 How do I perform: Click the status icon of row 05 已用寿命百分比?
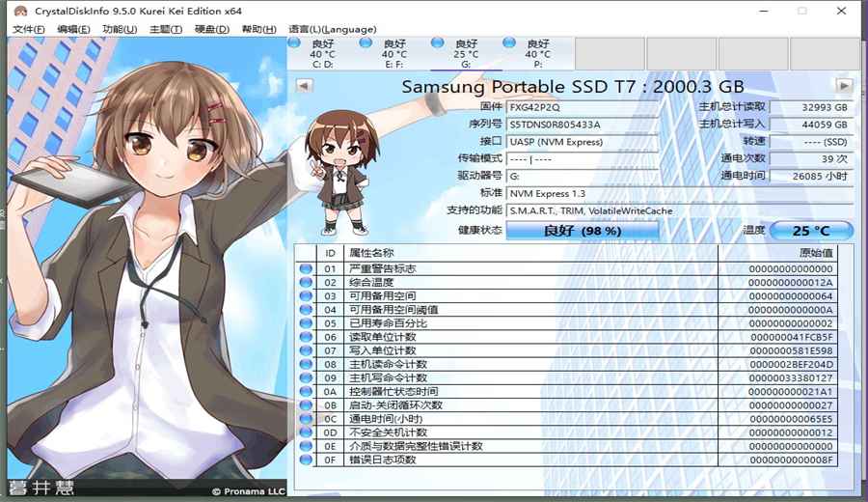tap(306, 323)
